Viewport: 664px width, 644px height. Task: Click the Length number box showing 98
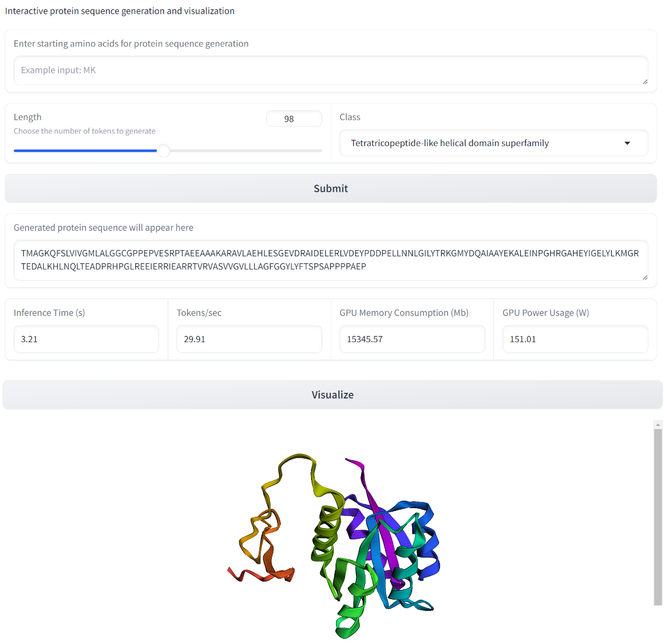[x=293, y=119]
